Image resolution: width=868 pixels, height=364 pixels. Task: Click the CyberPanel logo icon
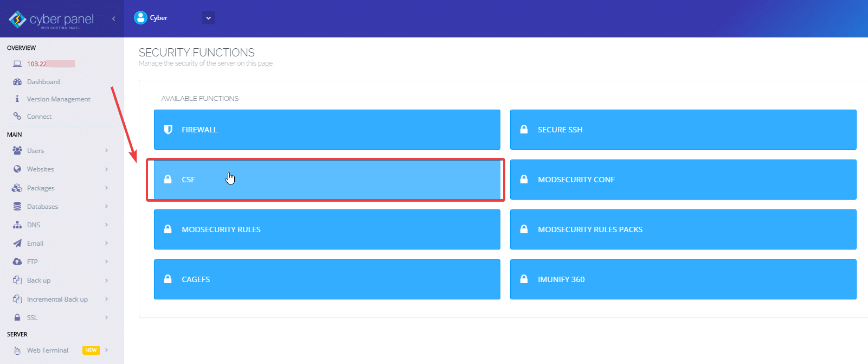[x=17, y=19]
